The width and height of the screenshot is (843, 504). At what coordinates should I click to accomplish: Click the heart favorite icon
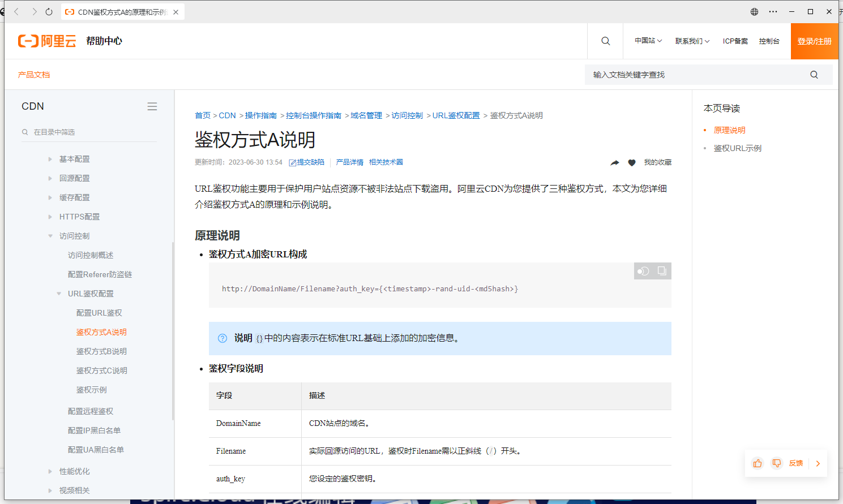coord(632,162)
